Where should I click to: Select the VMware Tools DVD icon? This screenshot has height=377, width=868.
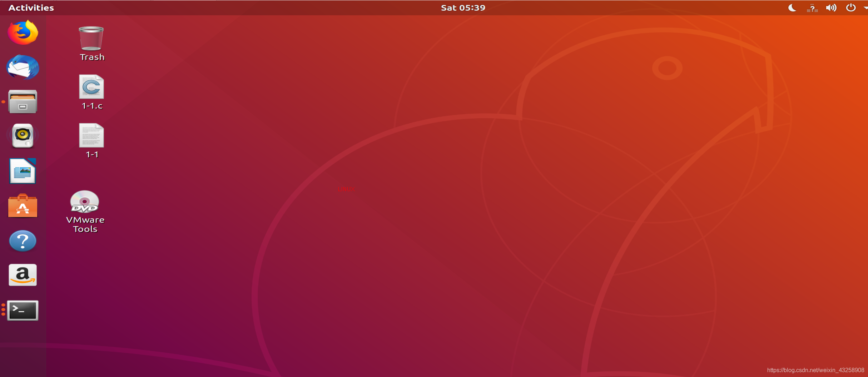tap(85, 202)
